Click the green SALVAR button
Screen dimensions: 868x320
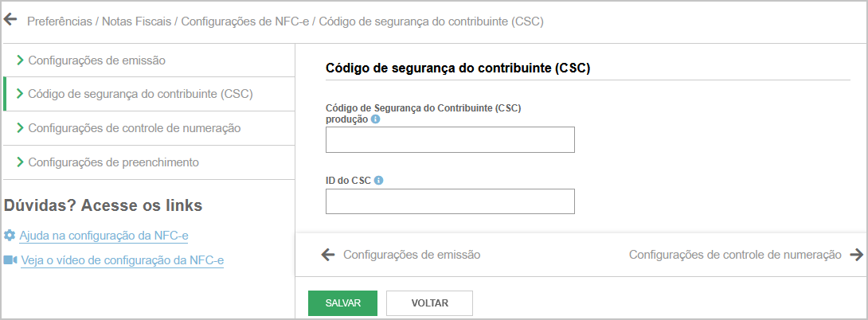[342, 303]
